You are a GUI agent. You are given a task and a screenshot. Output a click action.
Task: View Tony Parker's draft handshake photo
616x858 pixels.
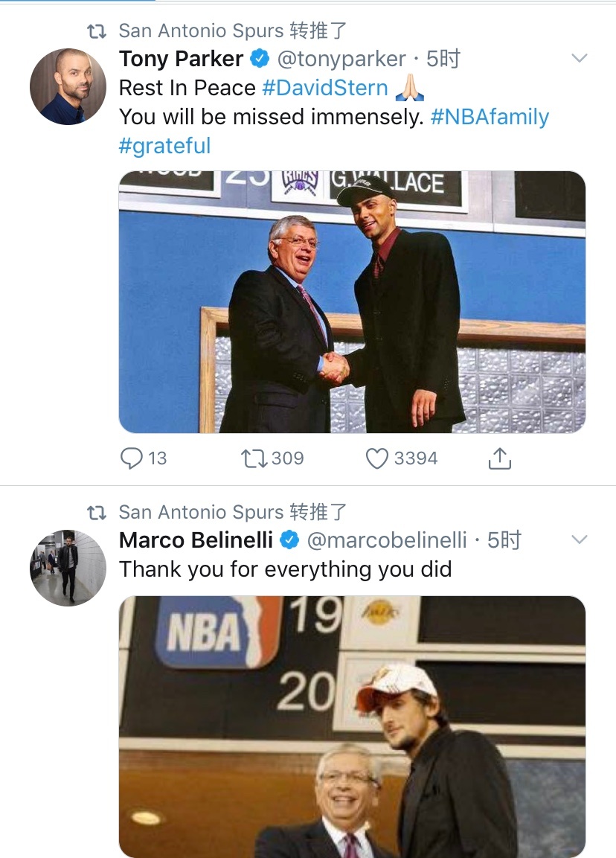pos(352,301)
